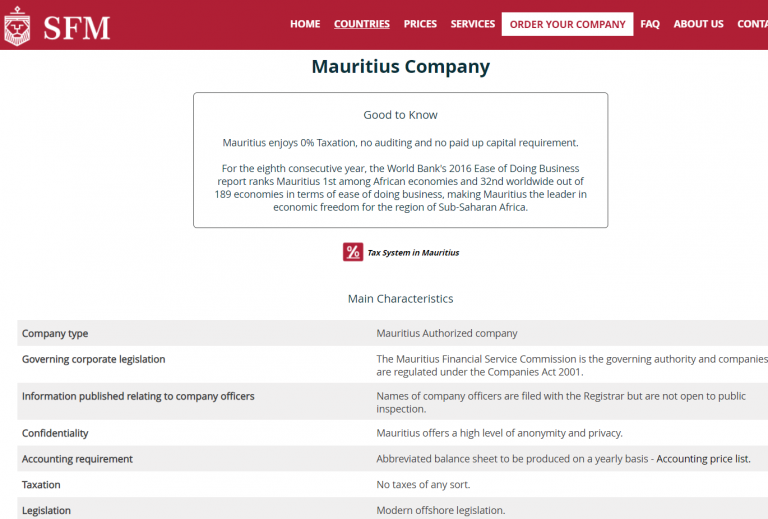Select SERVICES in the navigation bar
This screenshot has width=768, height=519.
pyautogui.click(x=473, y=24)
